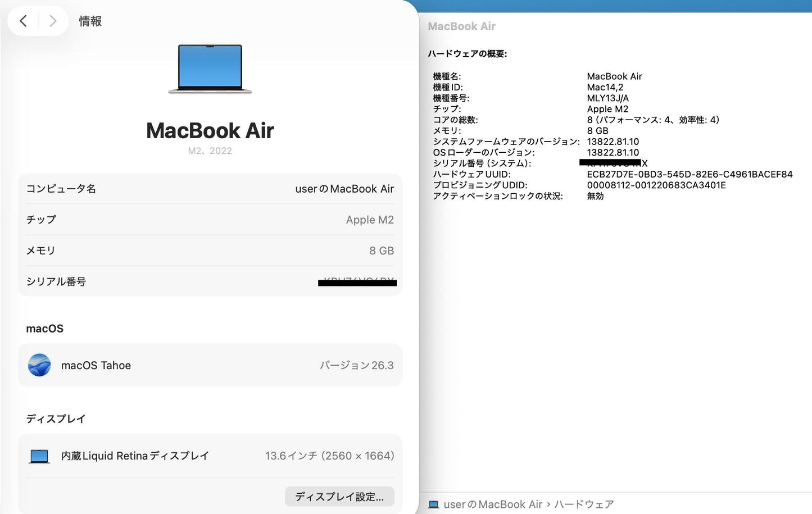The height and width of the screenshot is (514, 812).
Task: Click the M2、2022 subtitle
Action: coord(210,151)
